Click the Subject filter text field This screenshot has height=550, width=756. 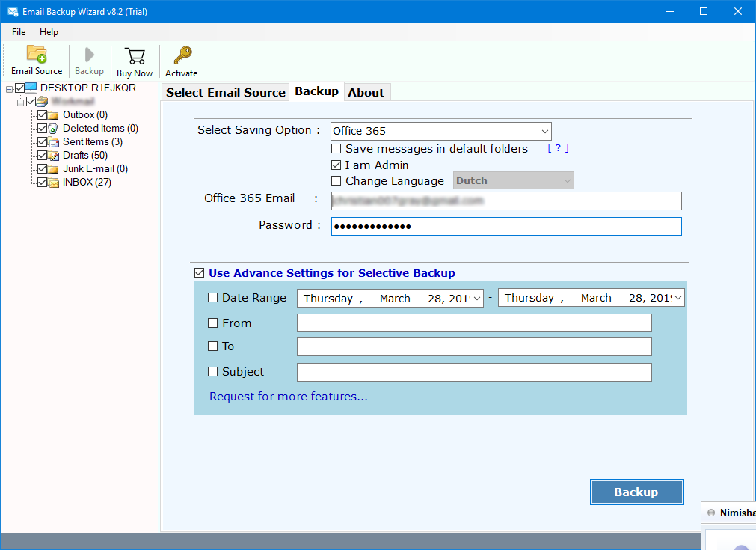tap(474, 372)
